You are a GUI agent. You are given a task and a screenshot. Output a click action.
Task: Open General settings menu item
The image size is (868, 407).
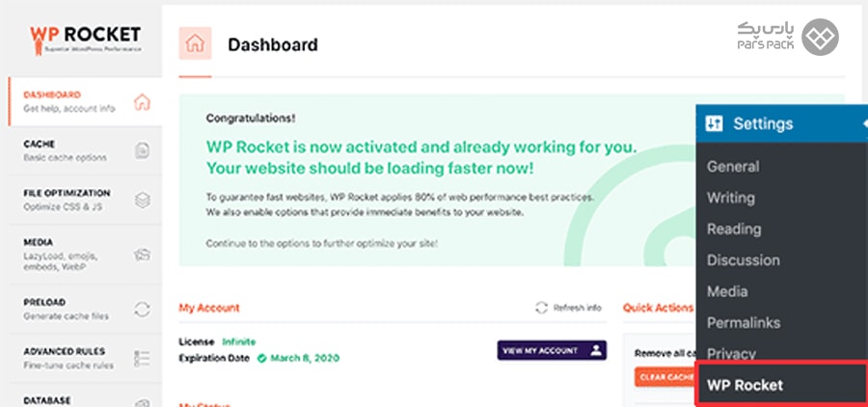click(x=733, y=167)
